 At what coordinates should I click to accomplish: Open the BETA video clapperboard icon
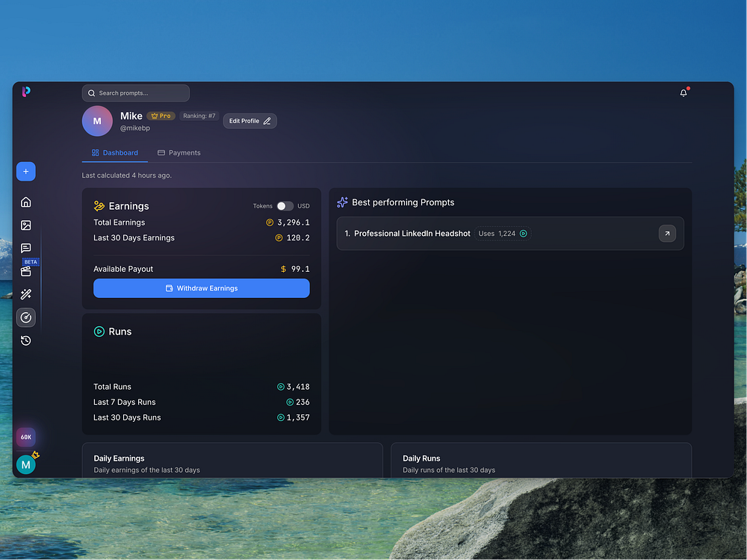pyautogui.click(x=25, y=272)
